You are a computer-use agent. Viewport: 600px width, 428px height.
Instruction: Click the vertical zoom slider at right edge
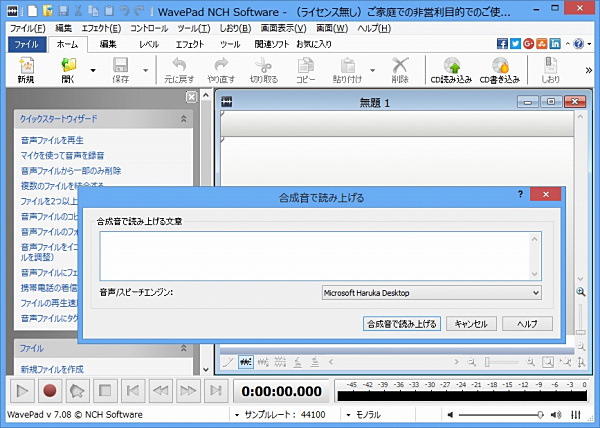coord(580,319)
